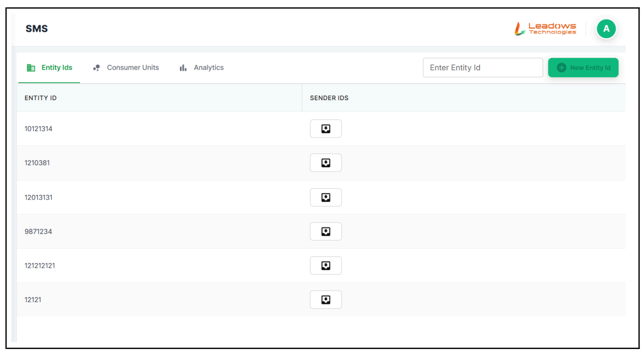Click entity ID 12121 in the table
Viewport: 644px width, 352px height.
coord(33,300)
